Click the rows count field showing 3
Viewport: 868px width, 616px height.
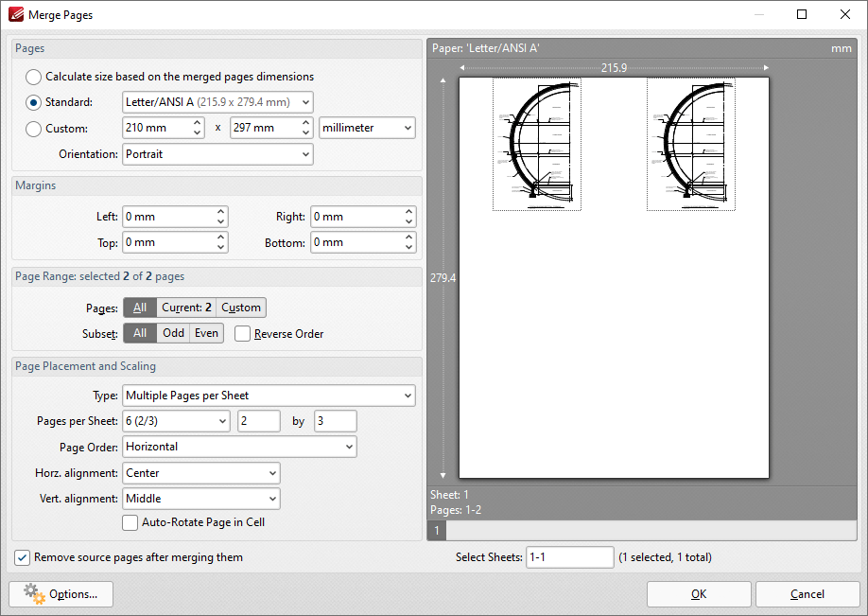click(x=336, y=421)
